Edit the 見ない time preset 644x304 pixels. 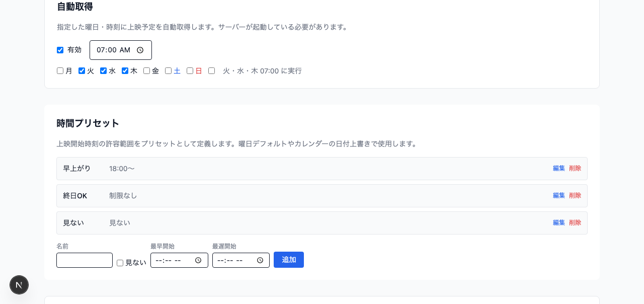558,222
